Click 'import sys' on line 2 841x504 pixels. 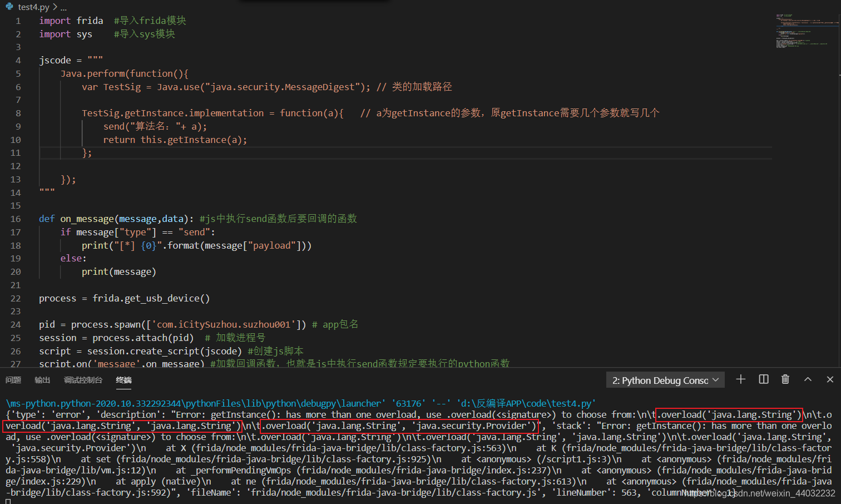tap(66, 34)
